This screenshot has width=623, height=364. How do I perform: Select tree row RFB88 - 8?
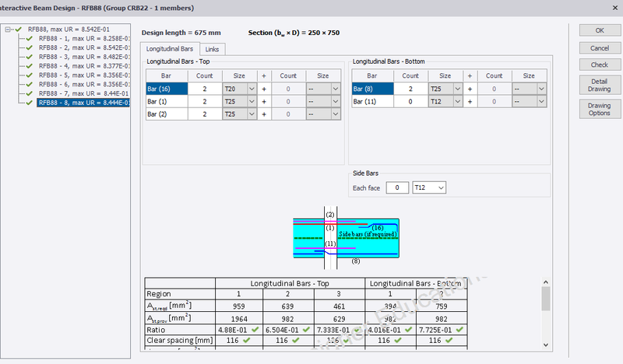pos(83,103)
